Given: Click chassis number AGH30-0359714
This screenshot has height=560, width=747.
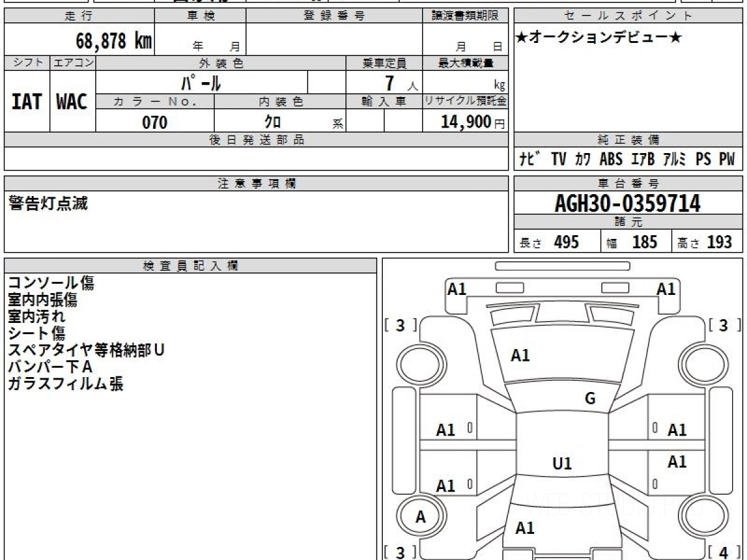Looking at the screenshot, I should click(x=627, y=203).
